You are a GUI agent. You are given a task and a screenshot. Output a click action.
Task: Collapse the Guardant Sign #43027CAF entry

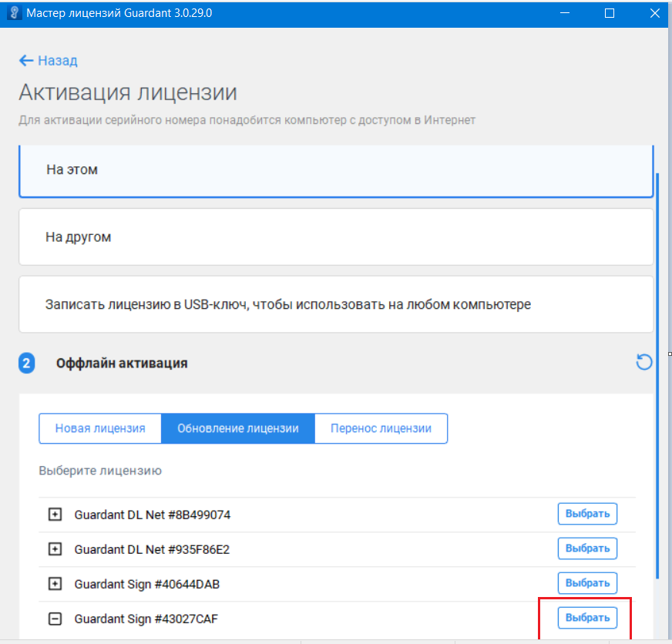[x=55, y=619]
